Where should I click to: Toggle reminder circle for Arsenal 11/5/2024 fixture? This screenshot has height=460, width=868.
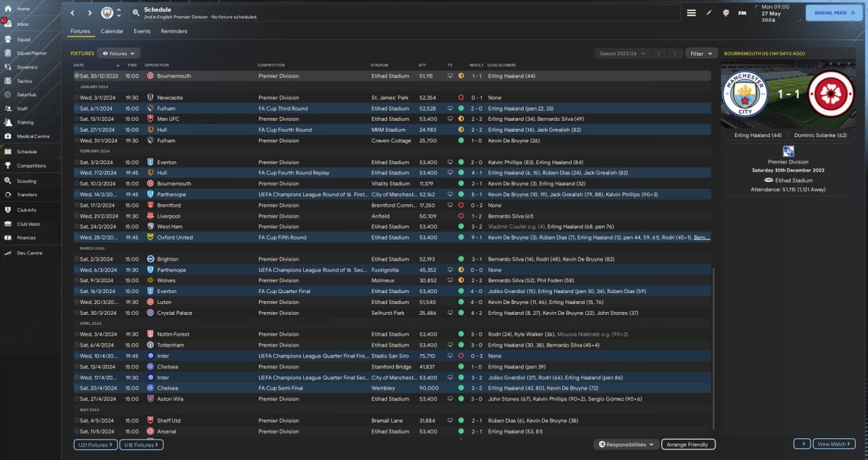[x=77, y=432]
